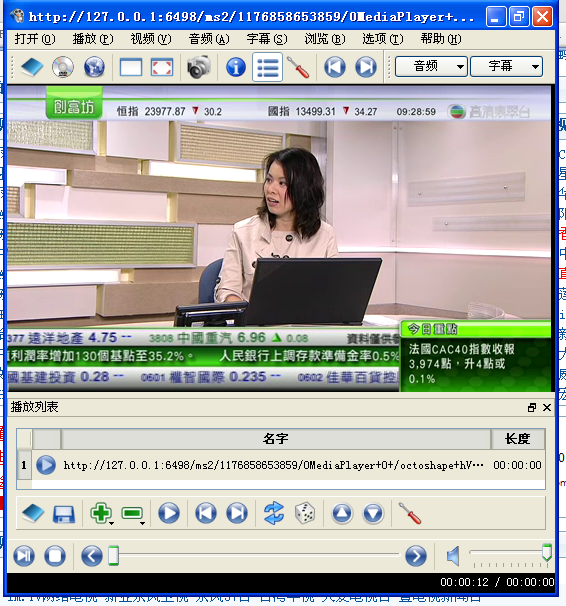Click the play/pause button at bottom-left
Viewport: 566px width, 606px height.
(x=24, y=556)
